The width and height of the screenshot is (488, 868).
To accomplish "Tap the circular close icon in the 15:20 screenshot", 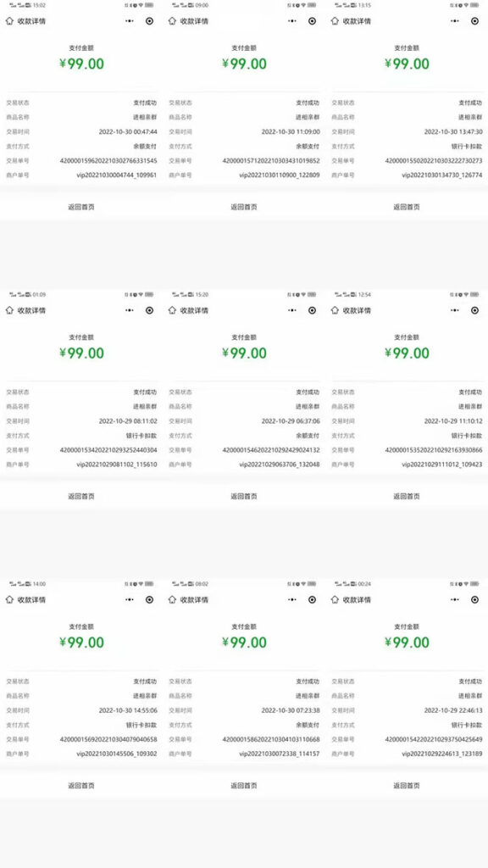I will point(312,310).
